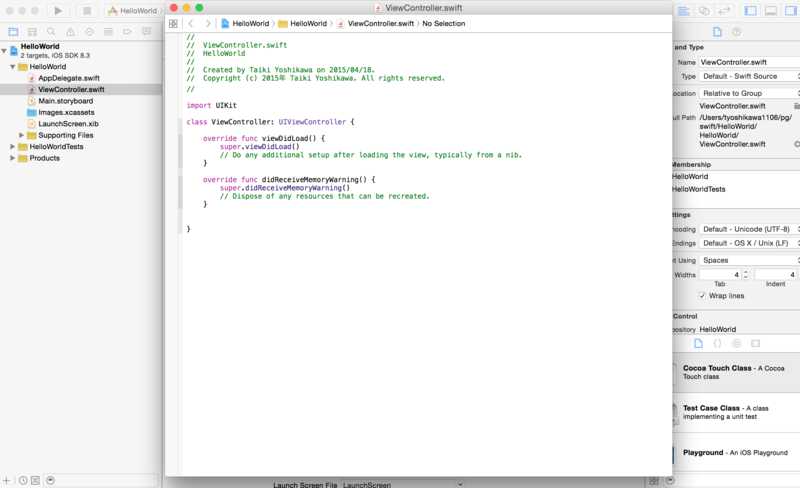This screenshot has width=800, height=488.
Task: Open Indent Using dropdown Spaces
Action: pyautogui.click(x=749, y=260)
